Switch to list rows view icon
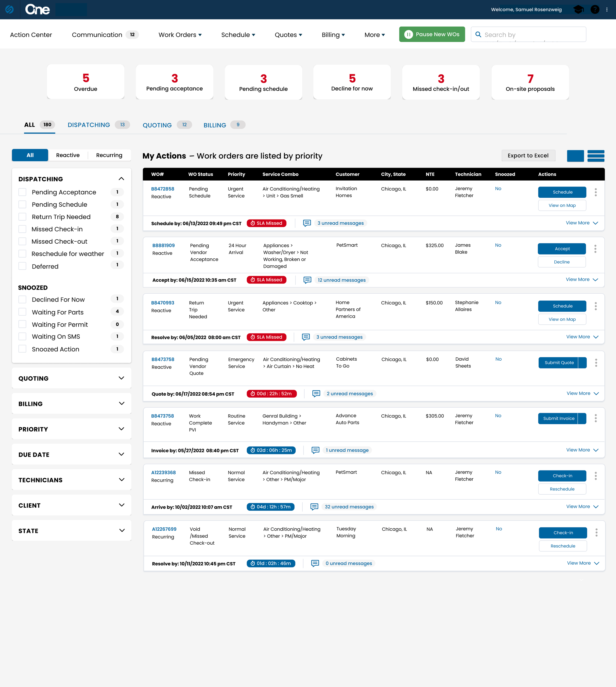This screenshot has height=687, width=616. 596,156
